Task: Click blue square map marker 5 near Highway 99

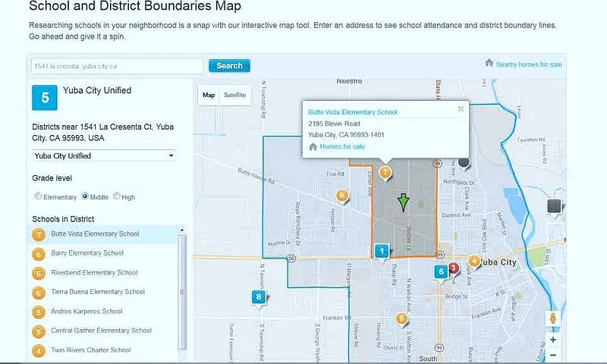Action: [x=441, y=272]
